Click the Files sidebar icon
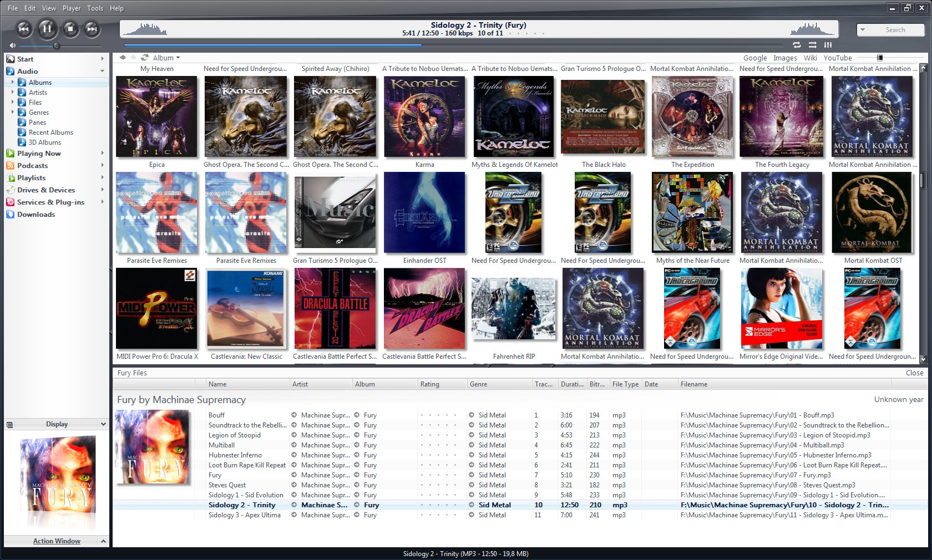Screen dimensions: 932x560 click(22, 102)
